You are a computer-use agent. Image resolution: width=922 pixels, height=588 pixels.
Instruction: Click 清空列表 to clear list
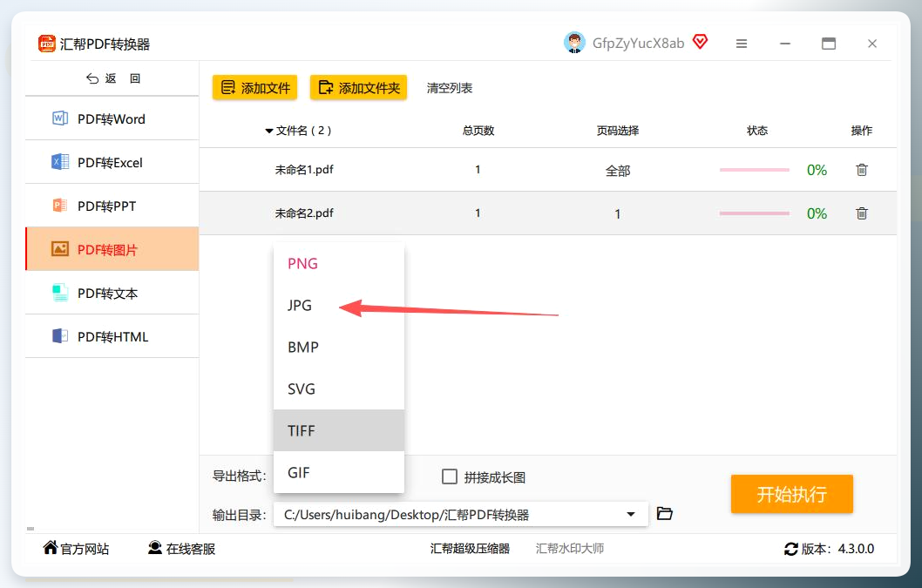tap(450, 88)
